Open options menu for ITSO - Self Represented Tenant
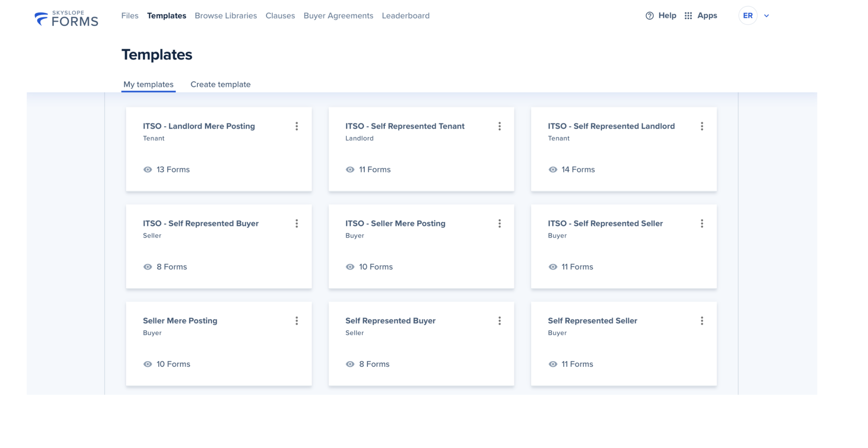The height and width of the screenshot is (448, 868). coord(500,126)
